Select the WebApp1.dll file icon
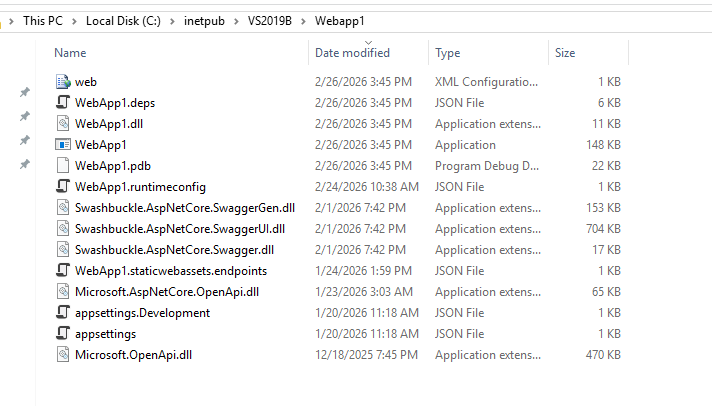 click(63, 124)
